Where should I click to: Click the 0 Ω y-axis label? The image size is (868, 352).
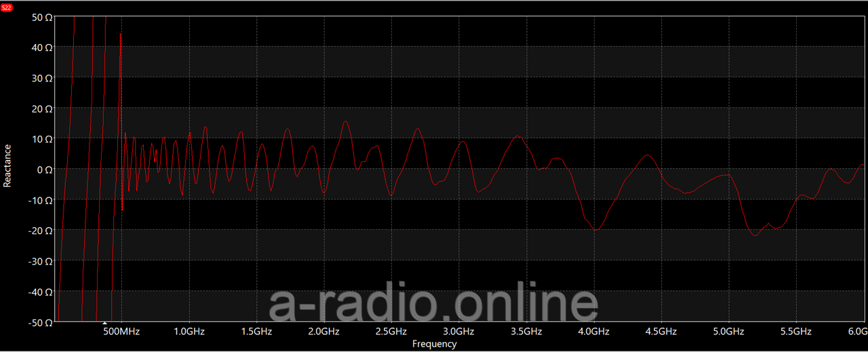point(45,170)
